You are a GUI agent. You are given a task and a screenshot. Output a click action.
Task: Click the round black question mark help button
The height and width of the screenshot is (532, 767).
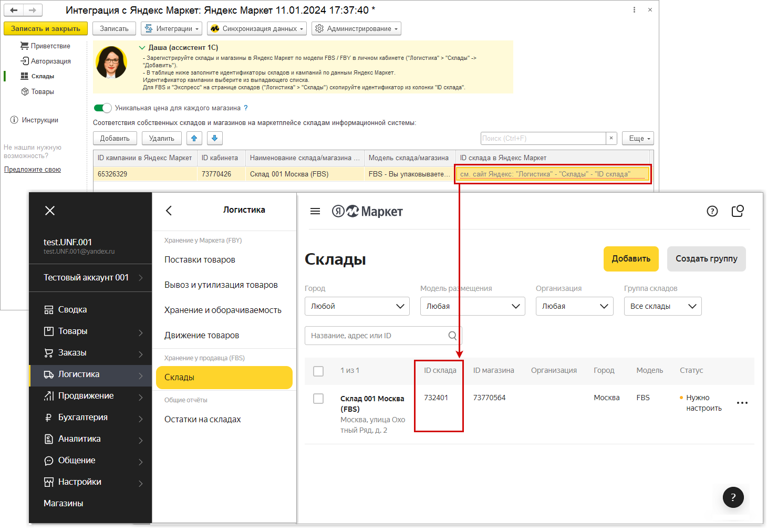733,497
